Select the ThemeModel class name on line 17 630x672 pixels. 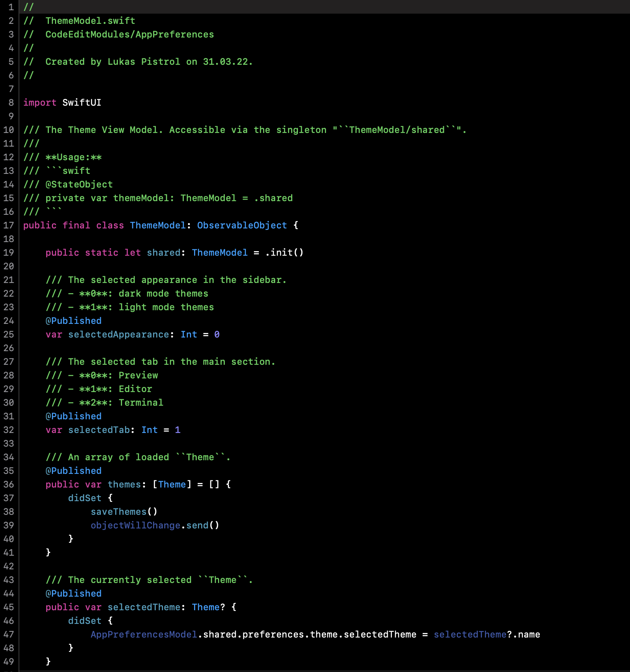coord(158,225)
